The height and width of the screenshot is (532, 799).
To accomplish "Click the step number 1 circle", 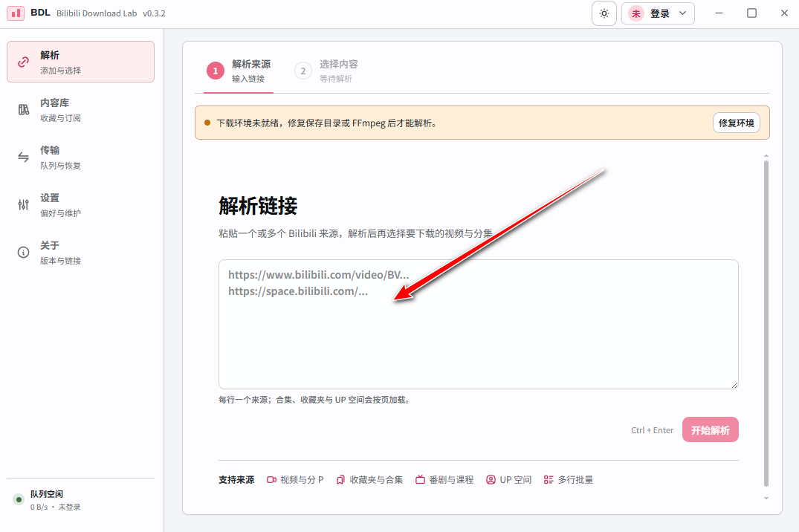I will click(215, 71).
